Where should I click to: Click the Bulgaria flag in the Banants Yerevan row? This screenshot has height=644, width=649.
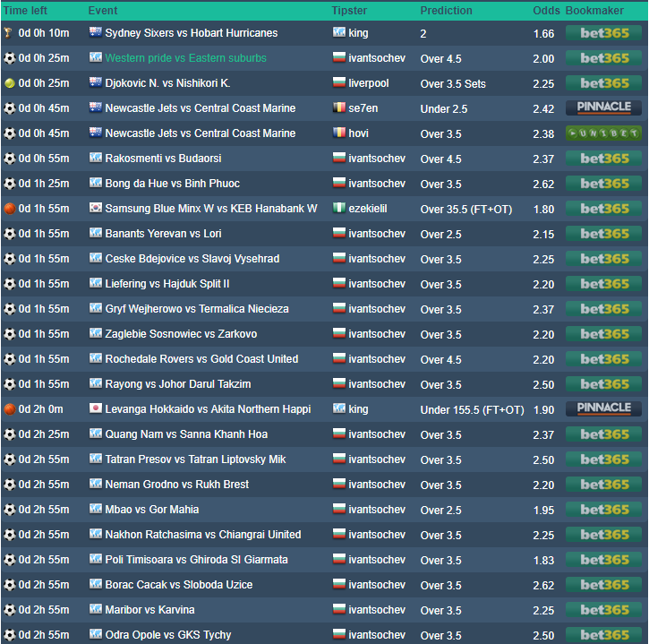pyautogui.click(x=339, y=233)
